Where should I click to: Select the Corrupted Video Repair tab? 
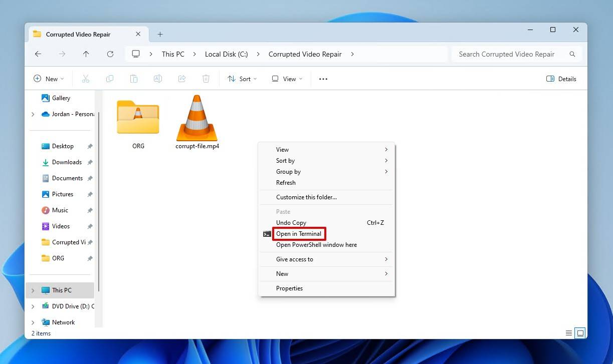pyautogui.click(x=89, y=34)
